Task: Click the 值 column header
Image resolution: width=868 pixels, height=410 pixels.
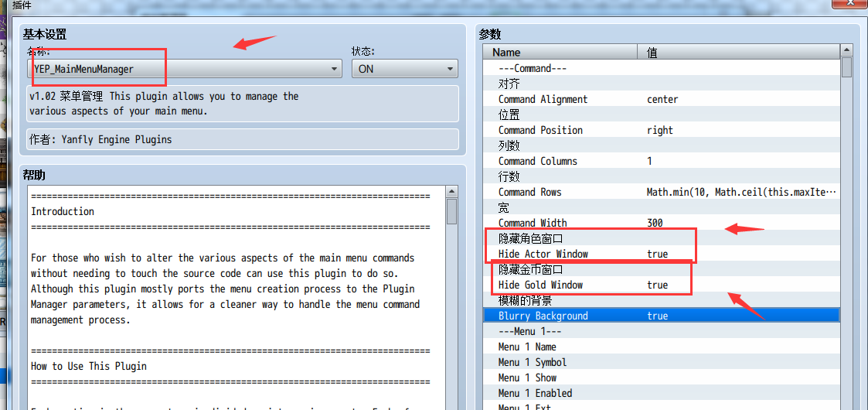Action: coord(738,53)
